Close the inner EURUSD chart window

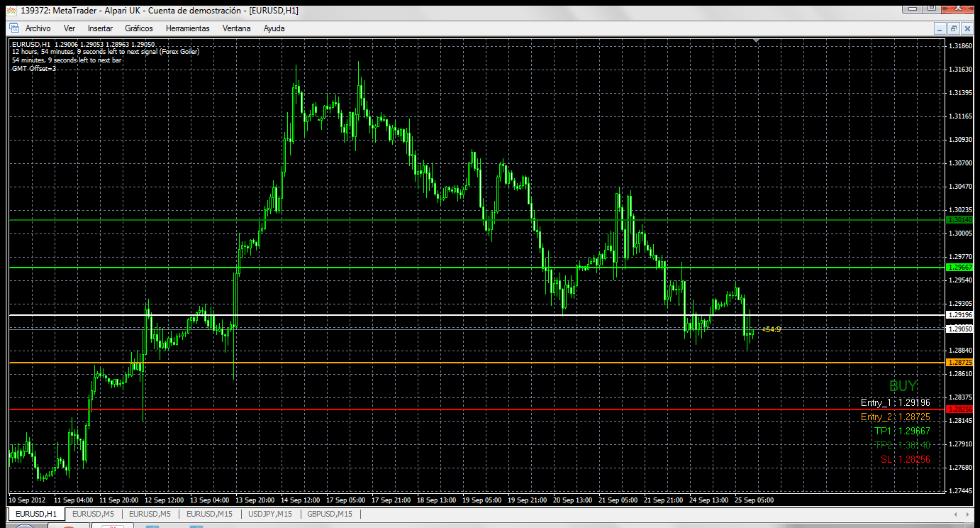tap(967, 28)
